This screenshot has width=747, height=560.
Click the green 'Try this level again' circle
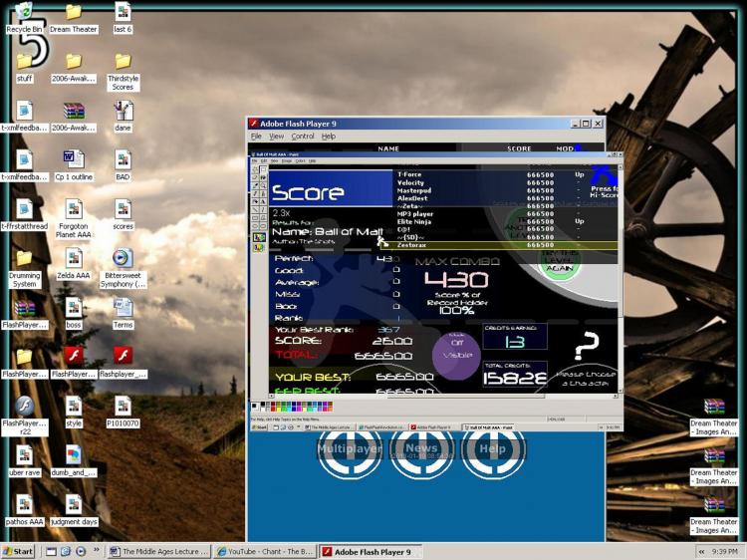pos(560,260)
